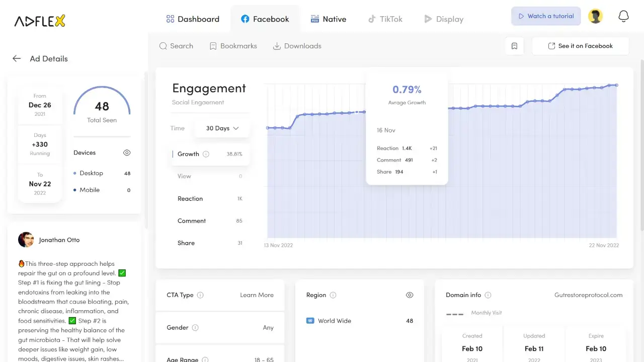Screen dimensions: 644x362
Task: Click the Facebook icon beside World Wide
Action: (x=311, y=321)
